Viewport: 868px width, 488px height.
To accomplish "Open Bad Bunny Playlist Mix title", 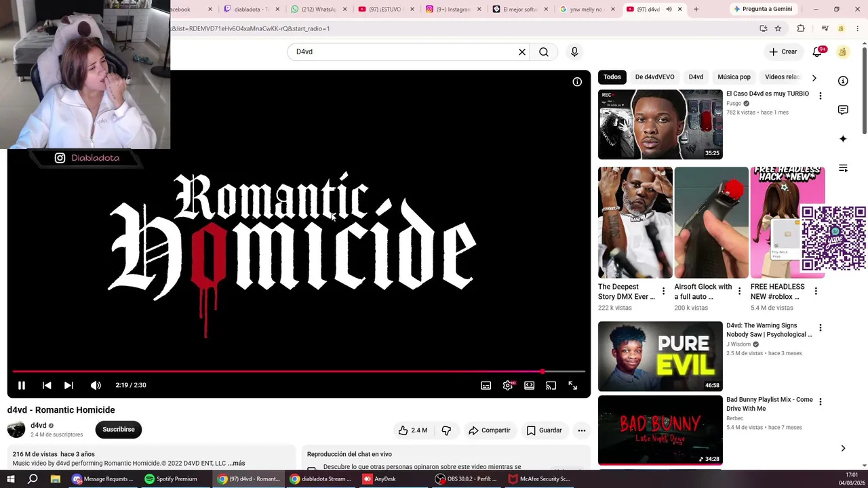I will tap(770, 404).
